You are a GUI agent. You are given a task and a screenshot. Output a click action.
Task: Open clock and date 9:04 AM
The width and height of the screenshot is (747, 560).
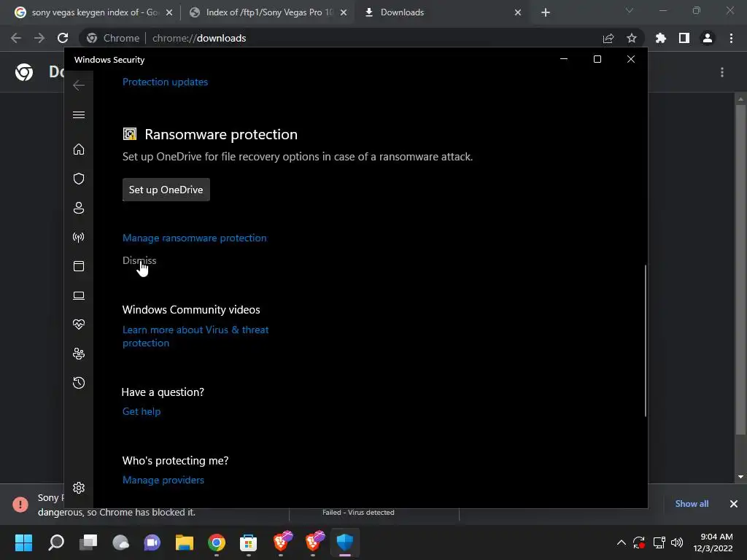[713, 542]
